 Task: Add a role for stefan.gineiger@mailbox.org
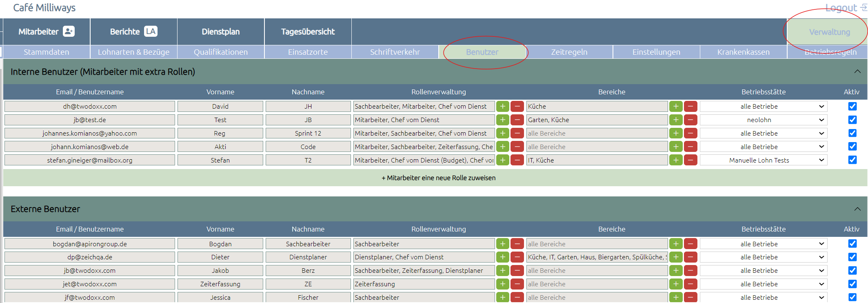pos(503,160)
